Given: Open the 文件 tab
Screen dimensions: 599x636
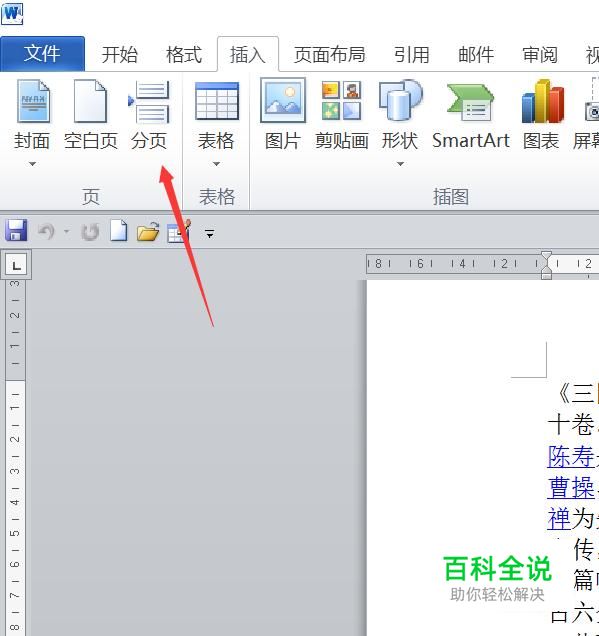Looking at the screenshot, I should tap(42, 54).
